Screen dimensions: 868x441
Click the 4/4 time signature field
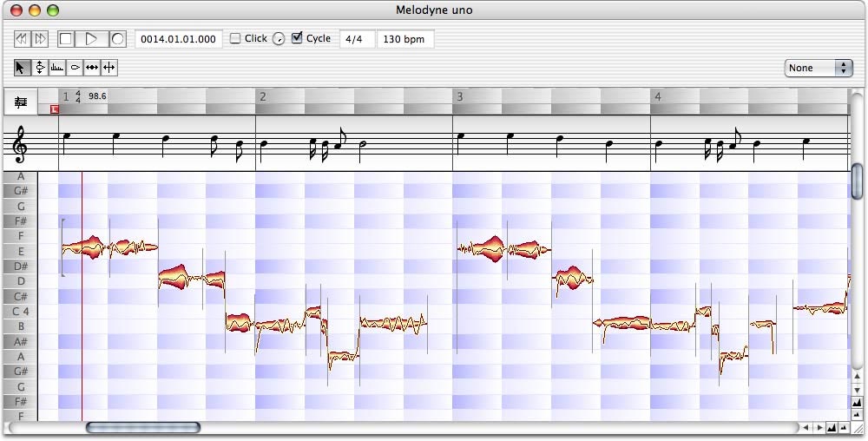(x=357, y=39)
